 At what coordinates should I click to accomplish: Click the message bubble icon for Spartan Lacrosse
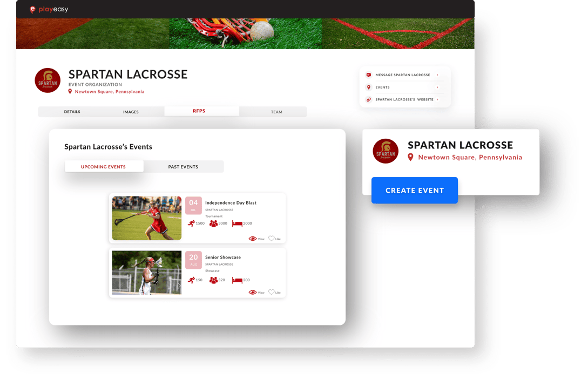tap(369, 75)
